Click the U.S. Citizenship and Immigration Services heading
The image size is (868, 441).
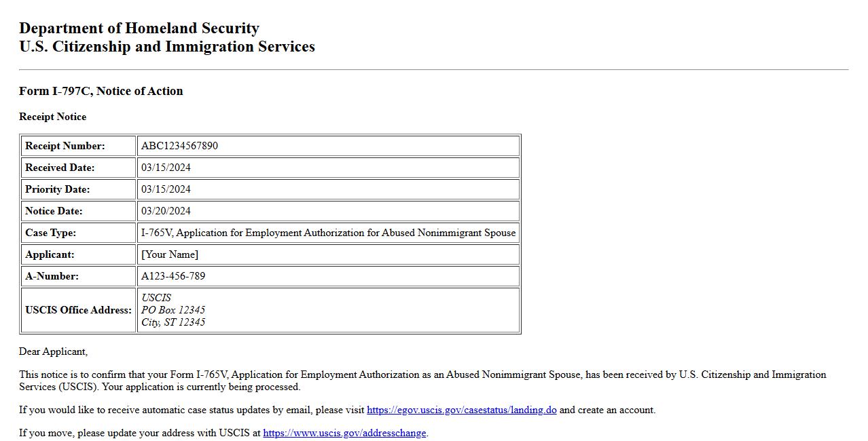167,47
